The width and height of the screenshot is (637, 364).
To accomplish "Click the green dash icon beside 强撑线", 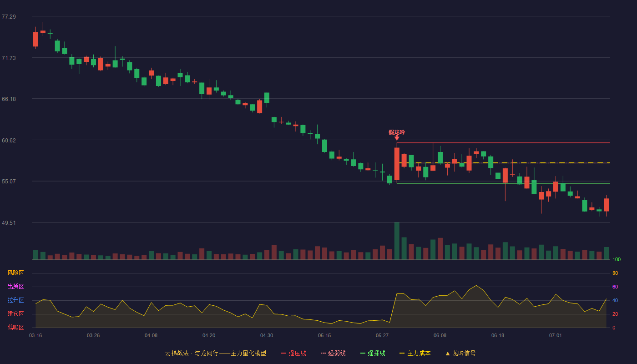I will pos(363,353).
